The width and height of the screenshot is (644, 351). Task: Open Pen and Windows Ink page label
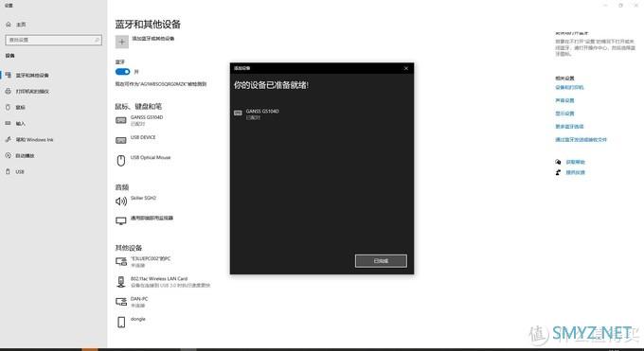(34, 140)
